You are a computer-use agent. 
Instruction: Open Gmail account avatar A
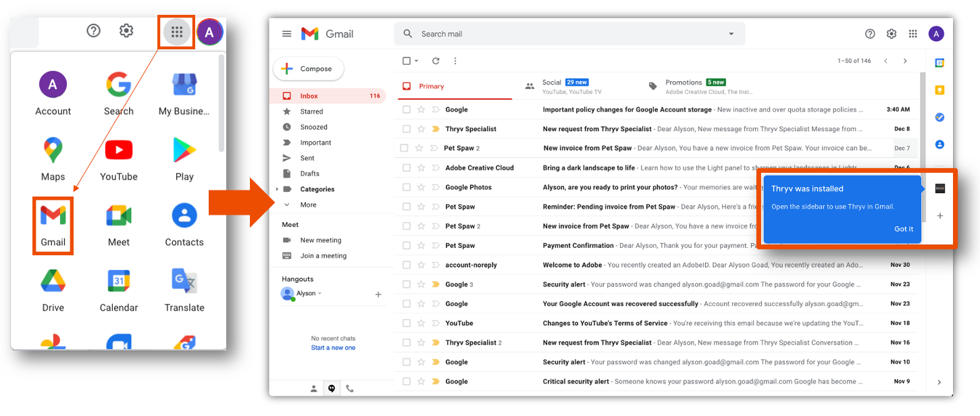936,34
